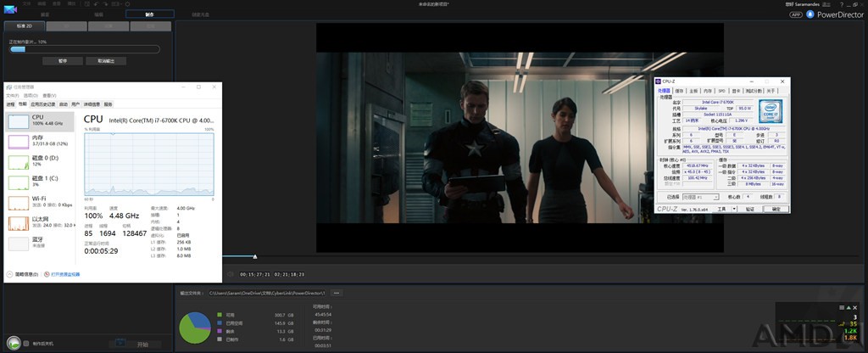This screenshot has height=353, width=868.
Task: Open 关于 tab in CPU-Z
Action: point(771,90)
